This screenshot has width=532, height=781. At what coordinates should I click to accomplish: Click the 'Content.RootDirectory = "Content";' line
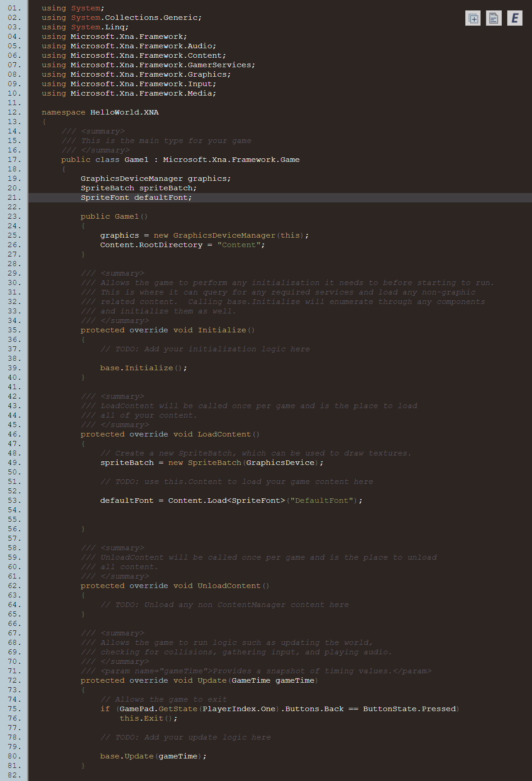(183, 245)
